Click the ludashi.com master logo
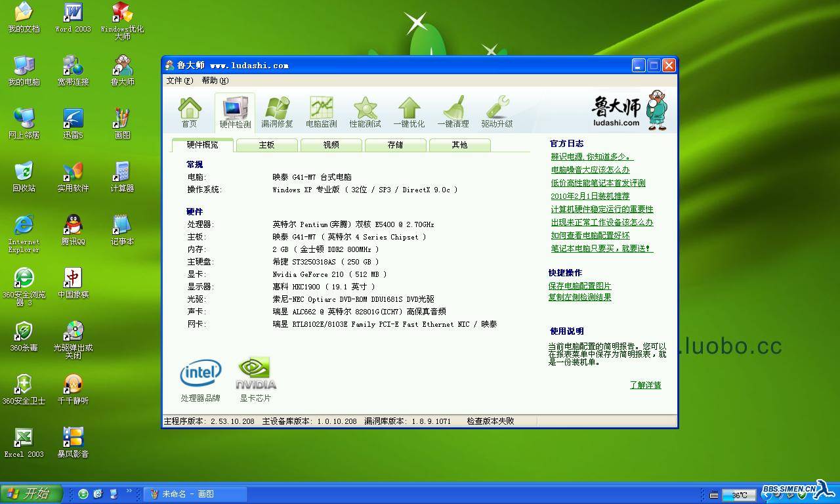Viewport: 840px width, 504px height. click(x=629, y=110)
